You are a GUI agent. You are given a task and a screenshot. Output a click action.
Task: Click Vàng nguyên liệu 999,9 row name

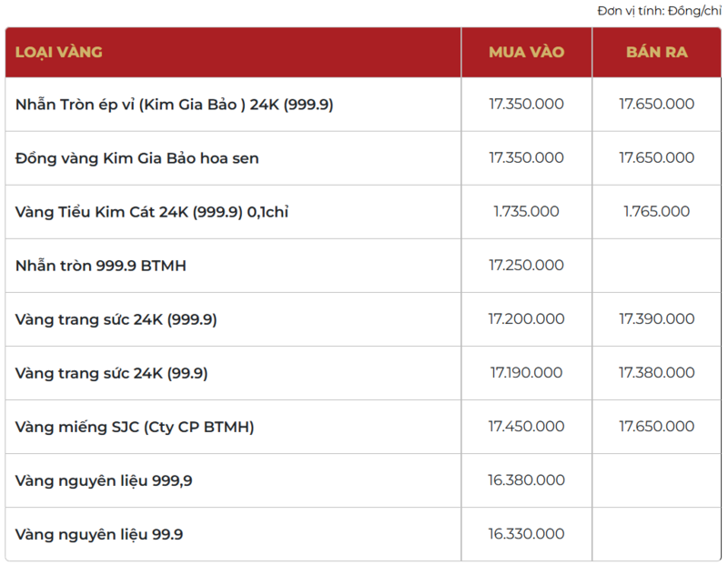tap(104, 480)
